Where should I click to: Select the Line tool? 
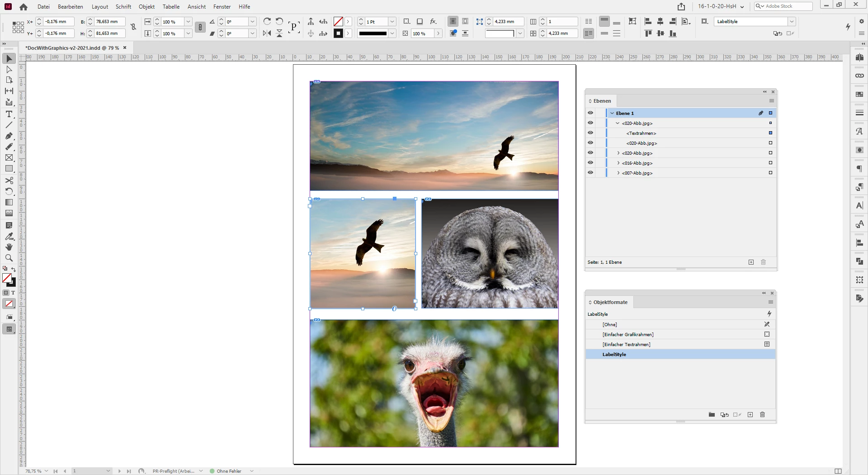(9, 125)
